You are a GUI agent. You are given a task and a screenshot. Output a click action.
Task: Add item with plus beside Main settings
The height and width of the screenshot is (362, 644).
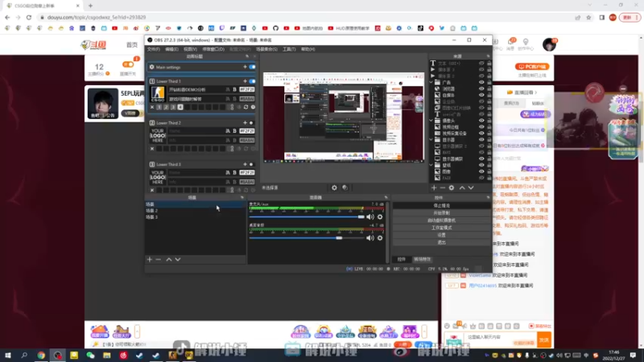click(x=245, y=67)
